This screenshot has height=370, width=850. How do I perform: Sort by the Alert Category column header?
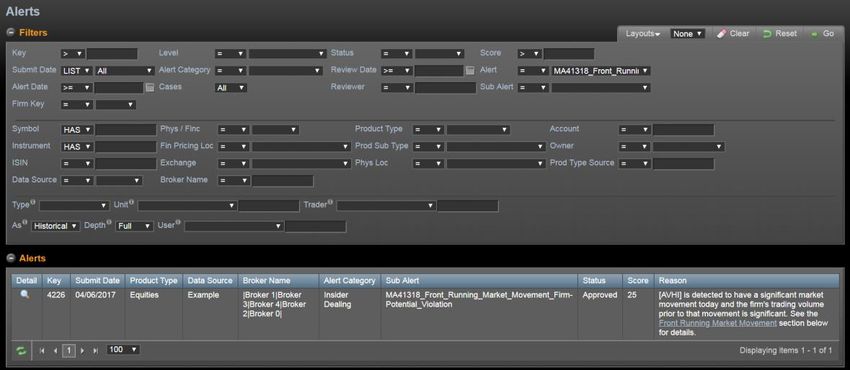[350, 281]
